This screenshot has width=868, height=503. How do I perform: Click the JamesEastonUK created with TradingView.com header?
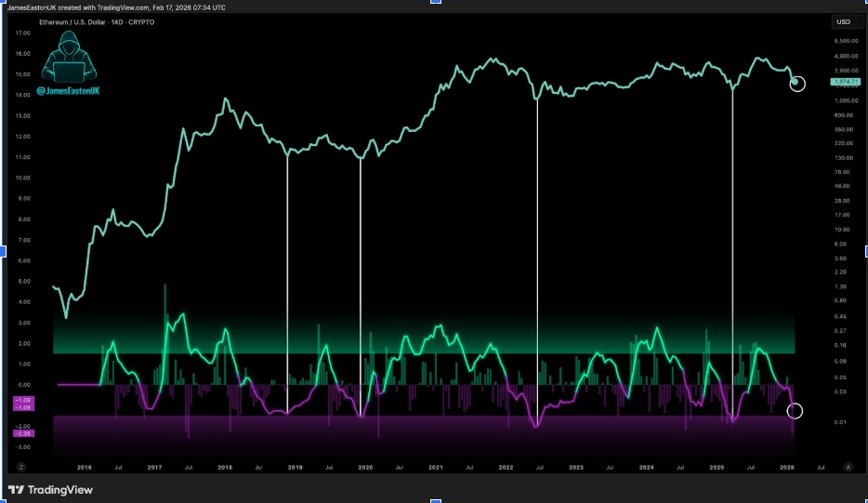(116, 7)
